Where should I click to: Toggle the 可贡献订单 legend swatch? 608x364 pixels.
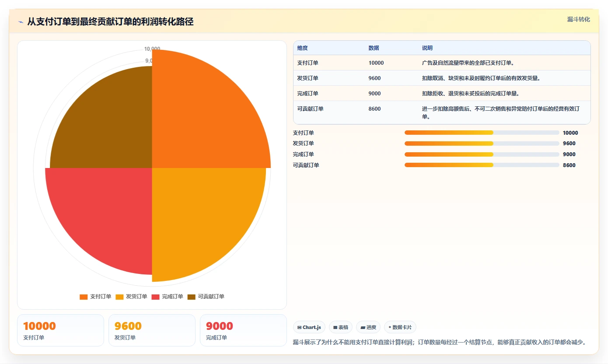192,297
